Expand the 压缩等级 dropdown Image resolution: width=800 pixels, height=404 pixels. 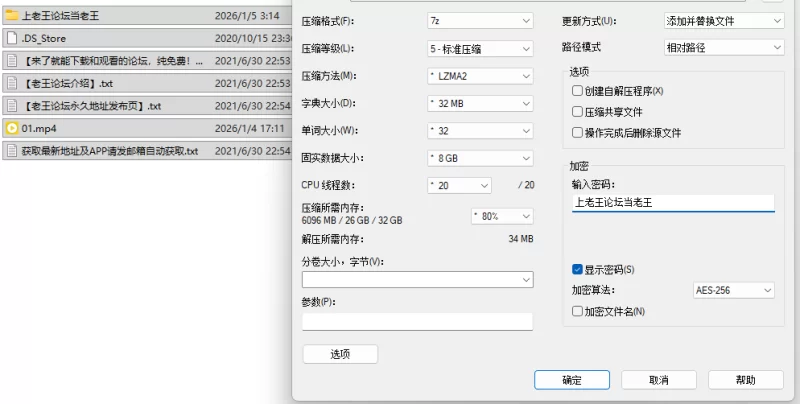coord(479,48)
